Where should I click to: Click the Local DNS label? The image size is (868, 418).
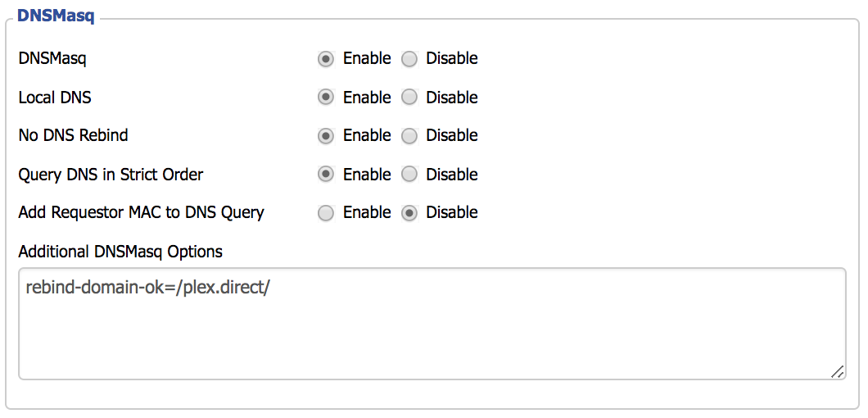[55, 98]
